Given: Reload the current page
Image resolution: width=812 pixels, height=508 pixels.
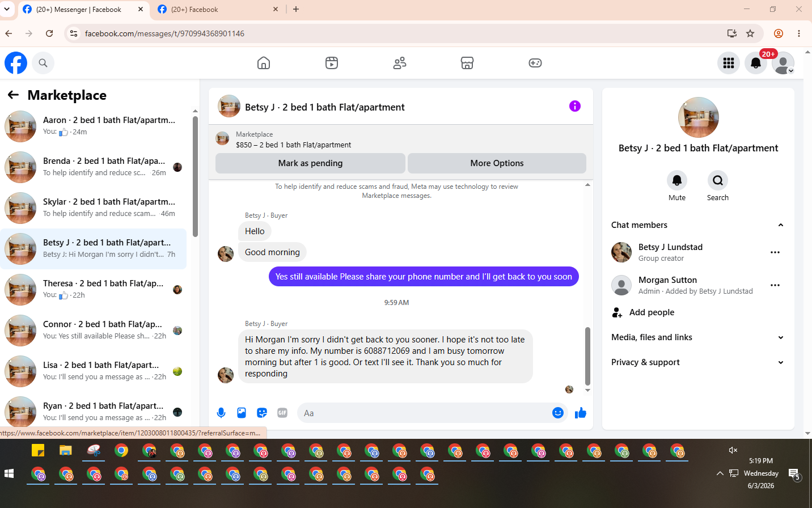Looking at the screenshot, I should click(49, 33).
